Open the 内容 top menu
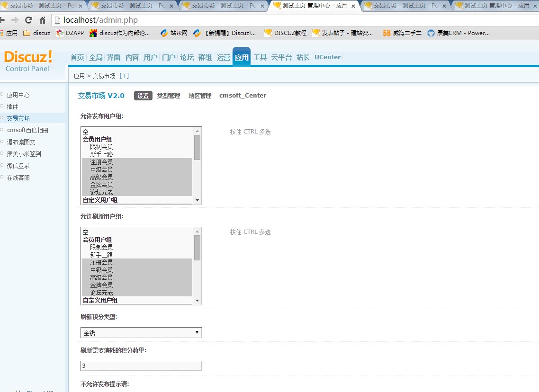This screenshot has width=539, height=392. (132, 57)
